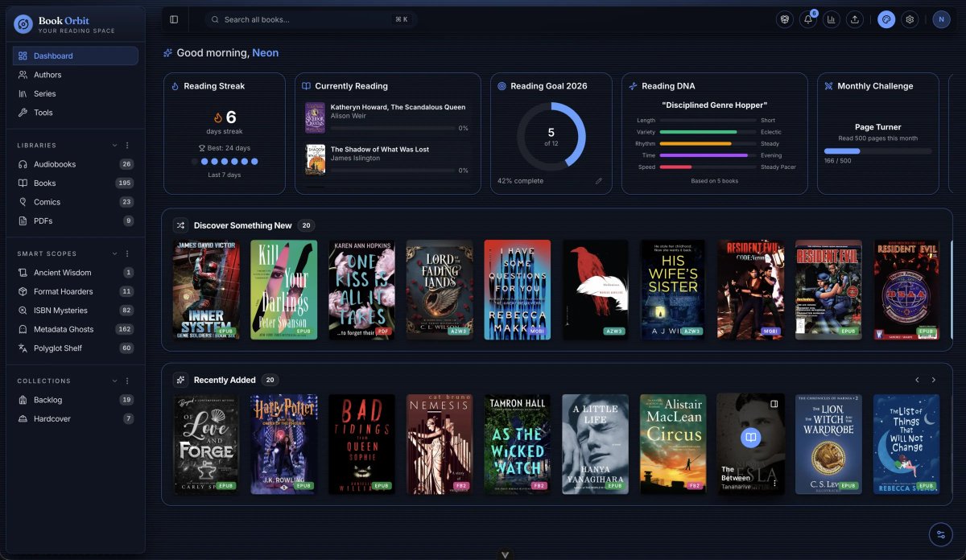Open I Have Some Questions For You cover
This screenshot has height=560, width=966.
518,290
